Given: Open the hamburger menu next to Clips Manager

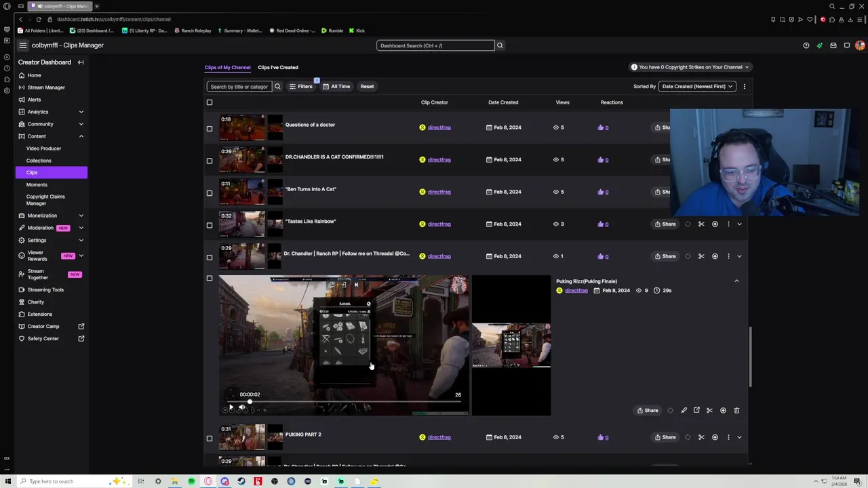Looking at the screenshot, I should coord(22,45).
